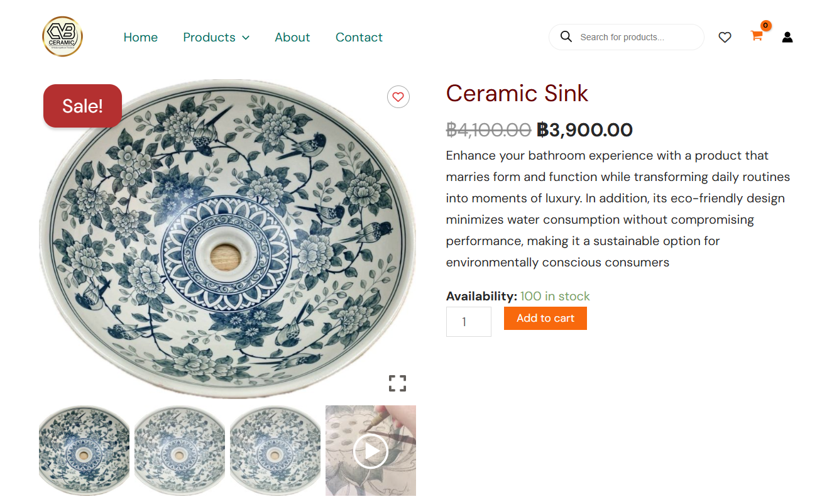This screenshot has height=504, width=817.
Task: Navigate to the Contact page
Action: [x=359, y=37]
